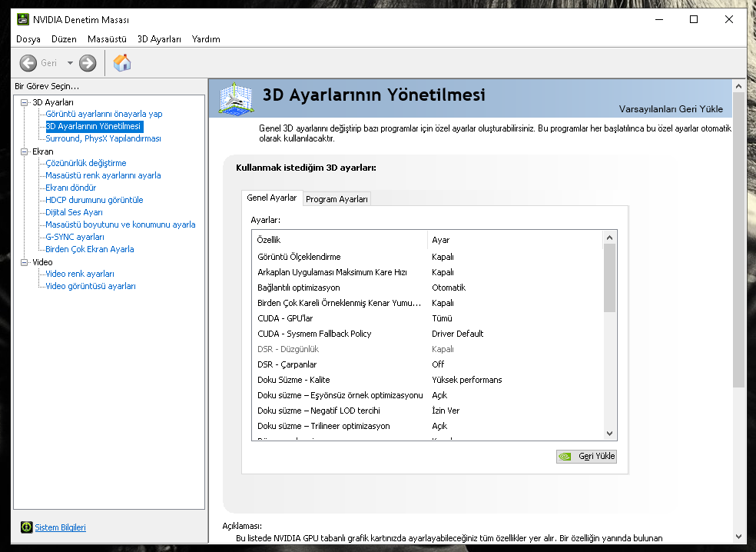
Task: Click main page scroll-down arrow
Action: 738,536
